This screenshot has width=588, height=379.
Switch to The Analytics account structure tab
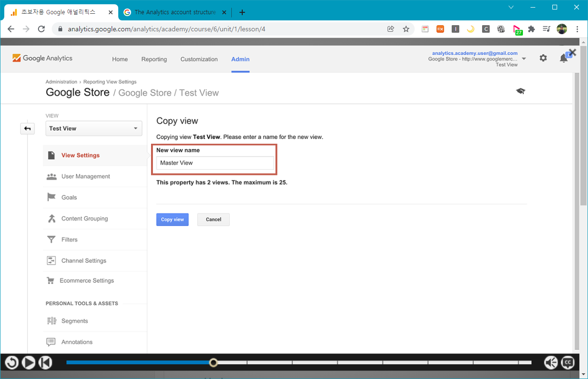pos(175,12)
